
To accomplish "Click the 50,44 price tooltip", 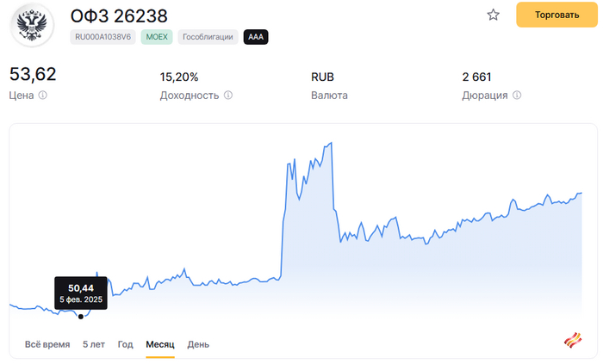I will [81, 293].
